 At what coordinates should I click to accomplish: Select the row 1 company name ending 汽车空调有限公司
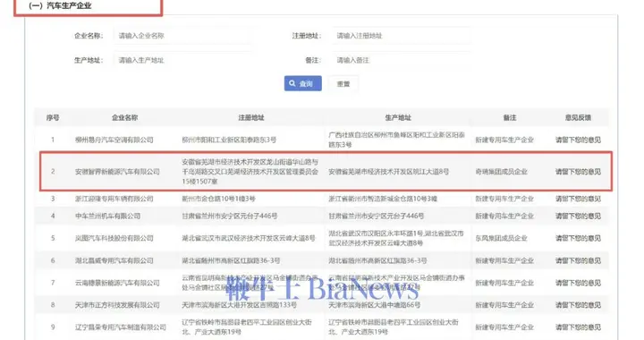click(x=114, y=140)
